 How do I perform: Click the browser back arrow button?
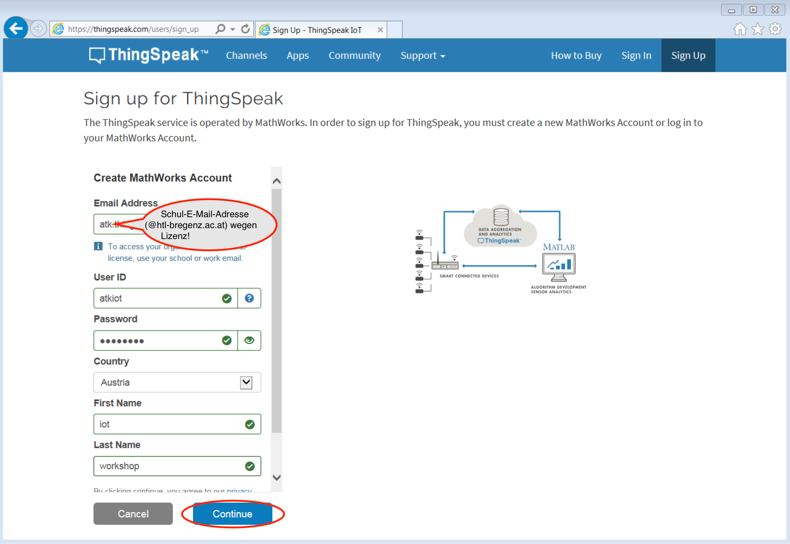(x=16, y=28)
